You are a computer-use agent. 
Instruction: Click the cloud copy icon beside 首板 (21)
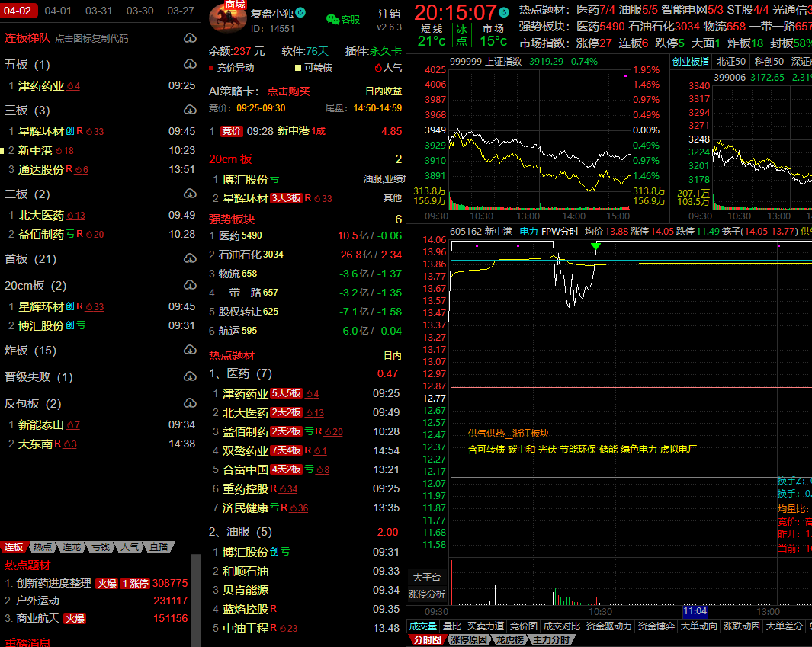190,259
